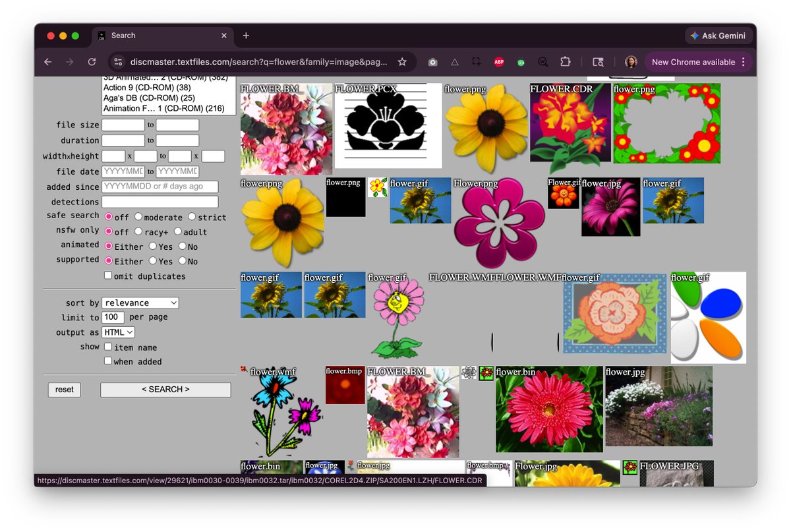Screen dimensions: 791x532
Task: Reload the discmaster search page
Action: pos(92,62)
